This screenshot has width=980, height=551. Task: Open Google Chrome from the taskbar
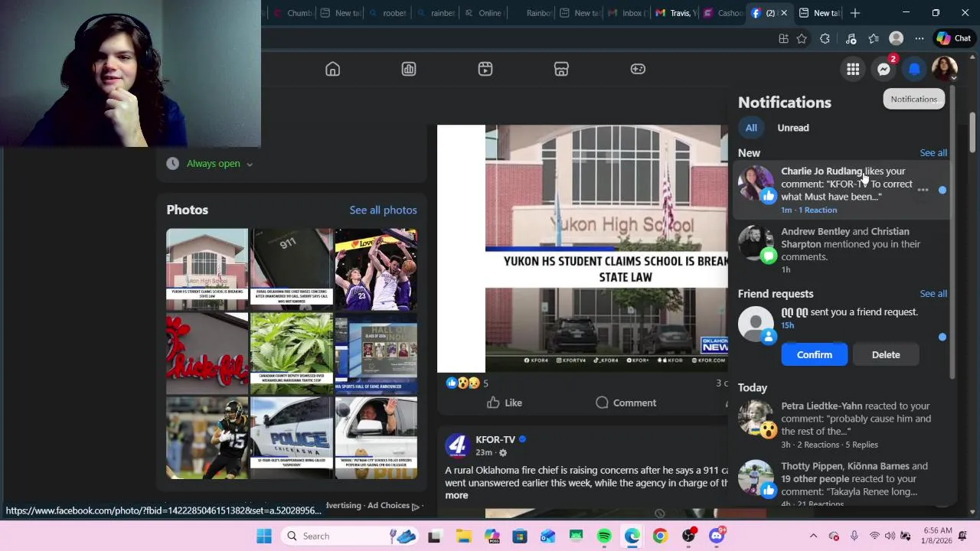[660, 536]
